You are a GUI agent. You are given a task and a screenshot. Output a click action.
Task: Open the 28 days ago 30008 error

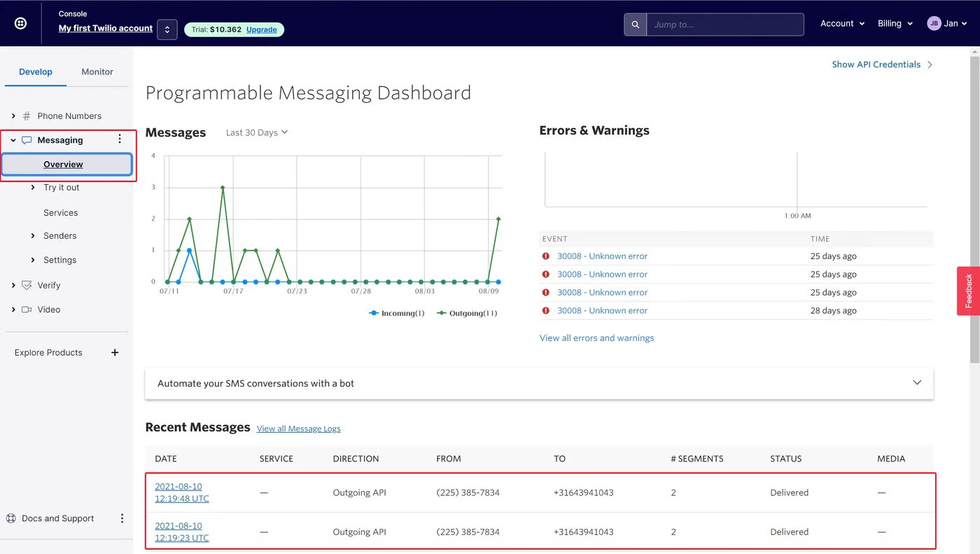click(602, 311)
